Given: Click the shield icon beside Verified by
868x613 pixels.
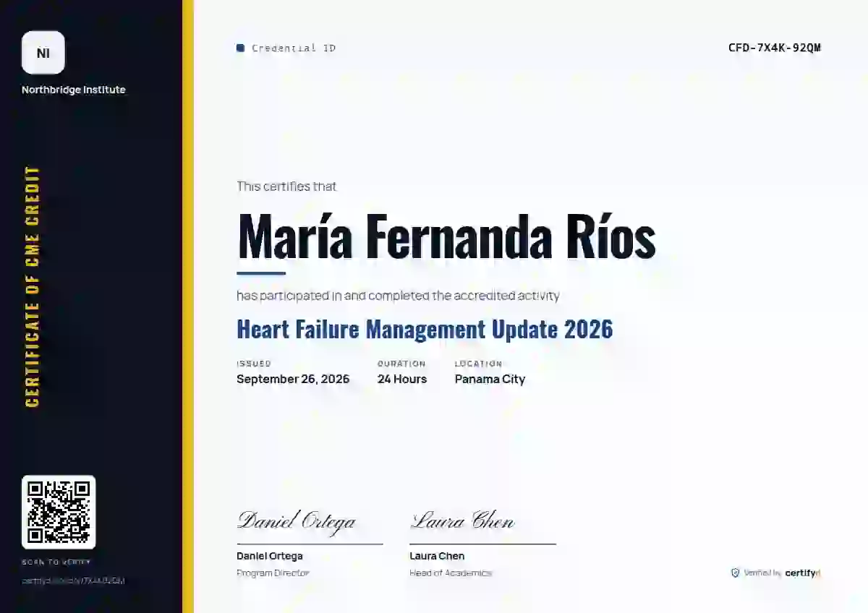Looking at the screenshot, I should [x=735, y=573].
